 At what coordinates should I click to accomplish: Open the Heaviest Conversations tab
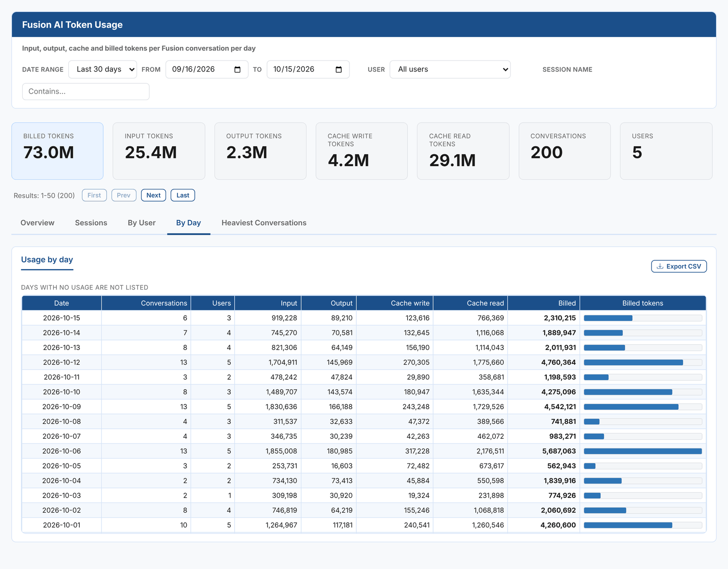[264, 223]
